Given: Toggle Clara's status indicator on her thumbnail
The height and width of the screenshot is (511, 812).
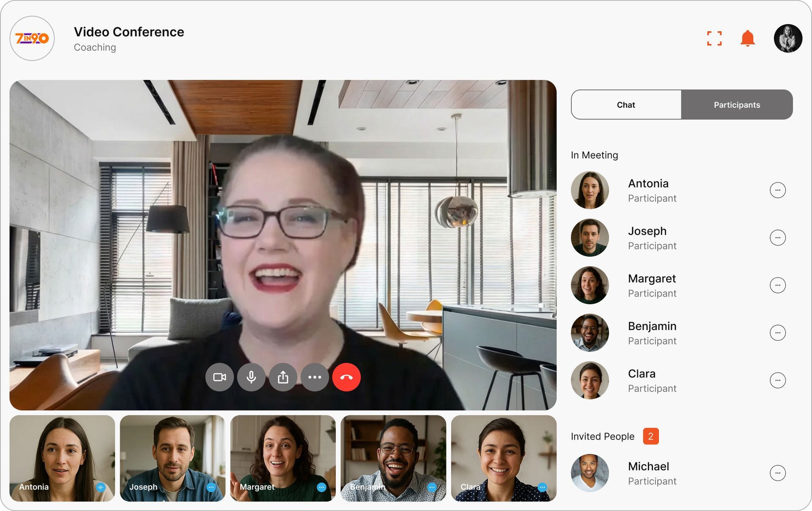Looking at the screenshot, I should [x=542, y=487].
